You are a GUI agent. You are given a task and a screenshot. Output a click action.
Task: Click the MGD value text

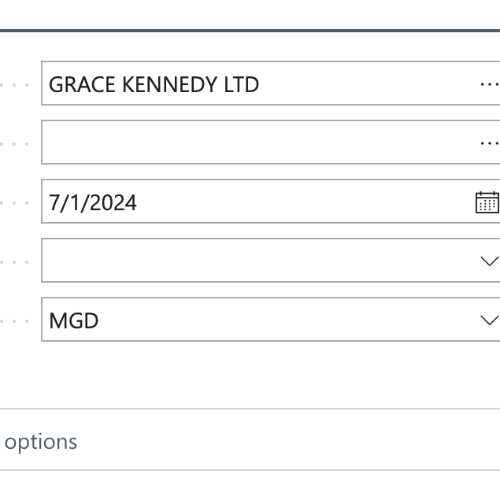pos(74,321)
